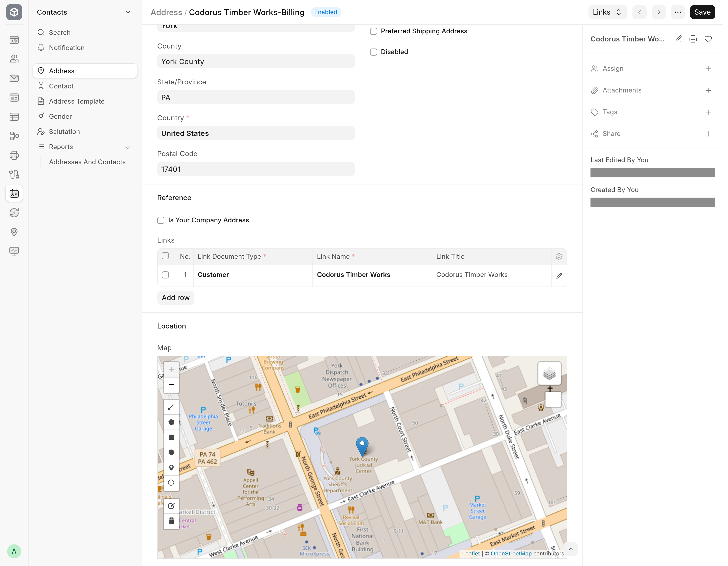Click the three-dots more options button
728x566 pixels.
(678, 12)
